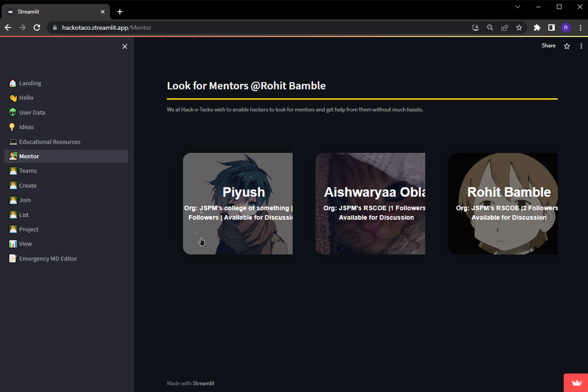Click the memo pencil icon beside Emergency MD Editor
The image size is (588, 392).
point(13,258)
